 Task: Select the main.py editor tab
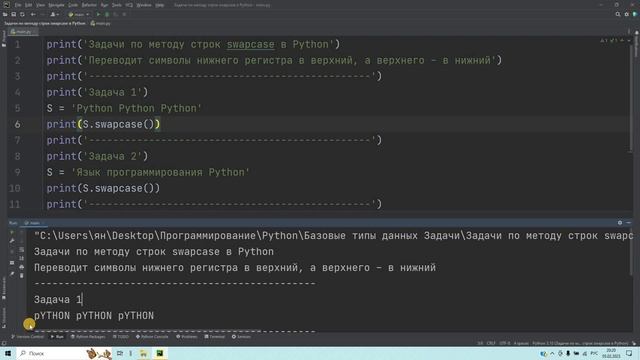pyautogui.click(x=23, y=31)
